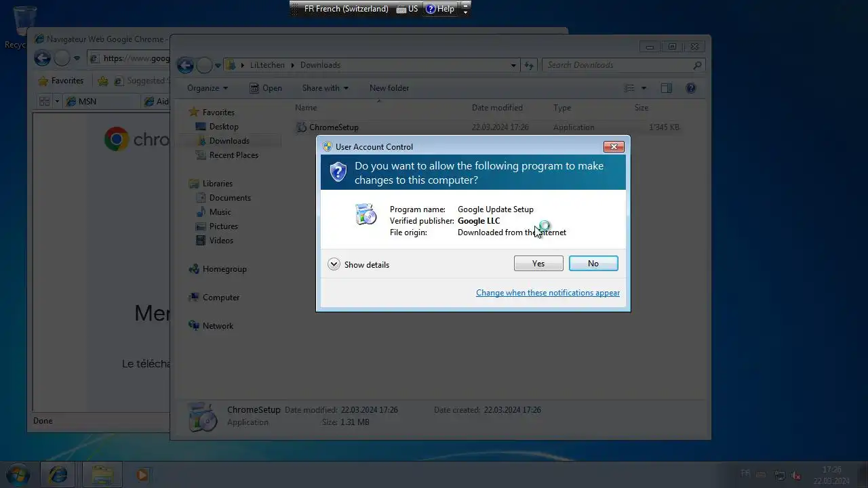The image size is (868, 488).
Task: Click LiLtechen in address breadcrumb
Action: (x=267, y=65)
